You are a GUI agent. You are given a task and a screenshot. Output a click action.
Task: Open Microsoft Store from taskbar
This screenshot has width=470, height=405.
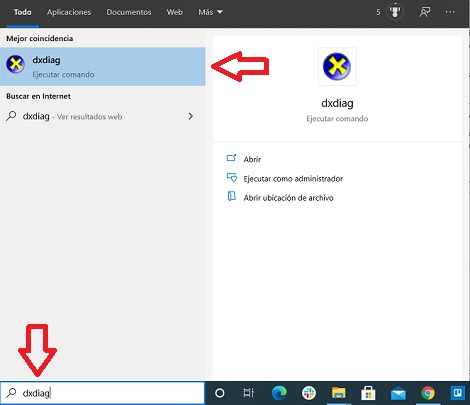point(368,393)
